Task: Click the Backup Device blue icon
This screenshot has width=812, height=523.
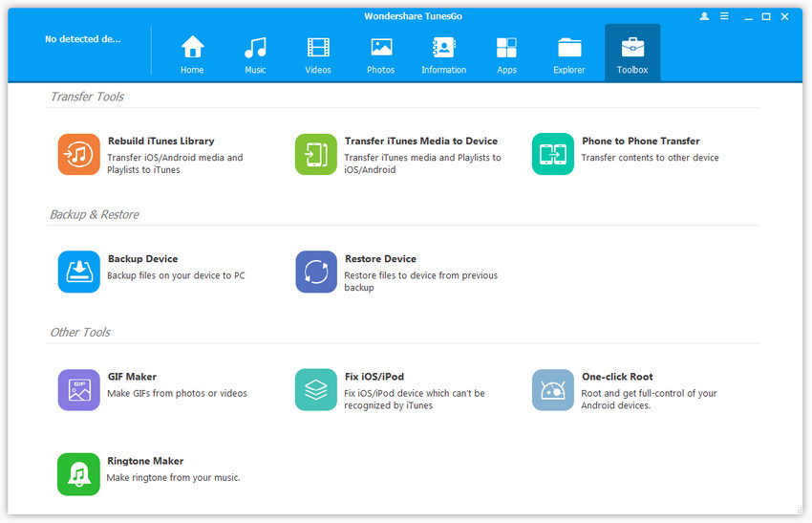Action: (78, 272)
